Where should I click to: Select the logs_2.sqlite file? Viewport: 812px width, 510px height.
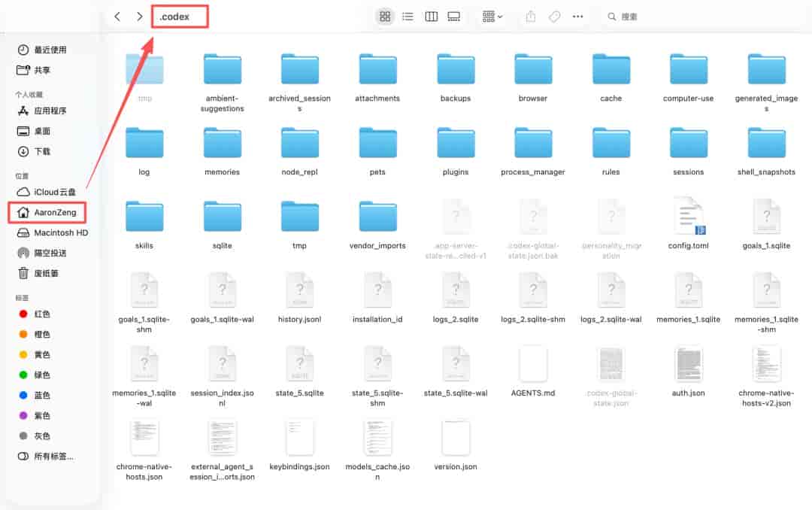tap(456, 298)
